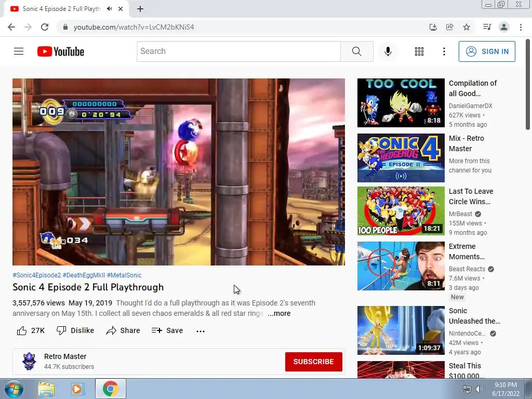This screenshot has width=532, height=399.
Task: Click the padlock site info icon
Action: (x=65, y=27)
